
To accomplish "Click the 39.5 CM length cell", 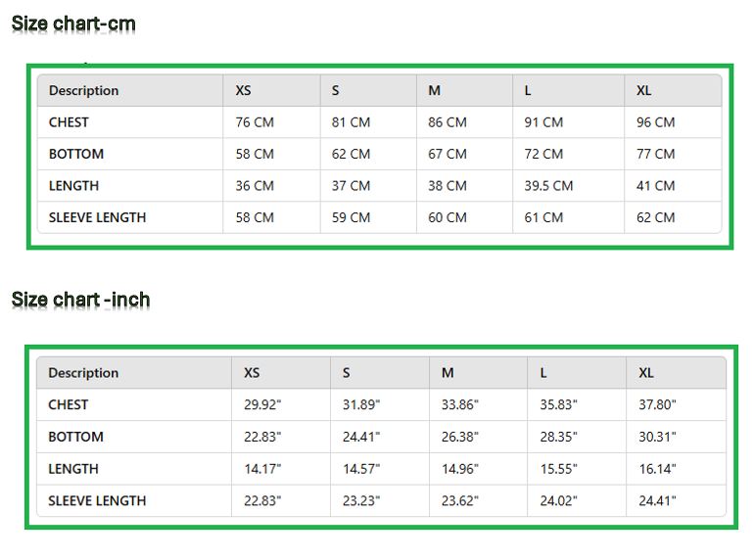I will [548, 186].
